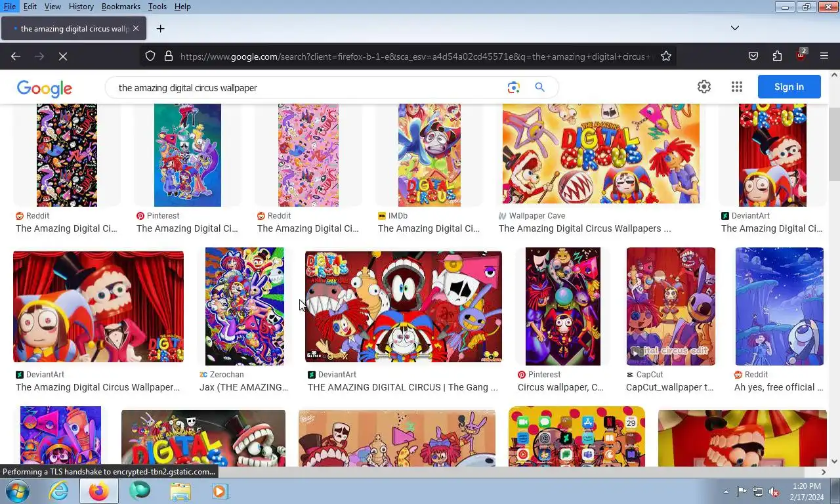The height and width of the screenshot is (504, 840).
Task: Open the View menu
Action: tap(52, 7)
